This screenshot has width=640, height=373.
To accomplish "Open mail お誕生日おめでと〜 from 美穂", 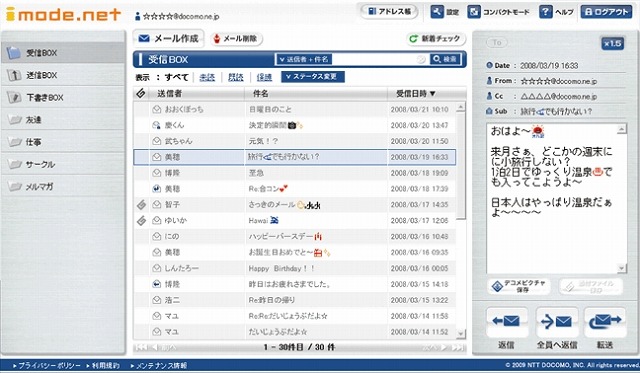I will (294, 253).
